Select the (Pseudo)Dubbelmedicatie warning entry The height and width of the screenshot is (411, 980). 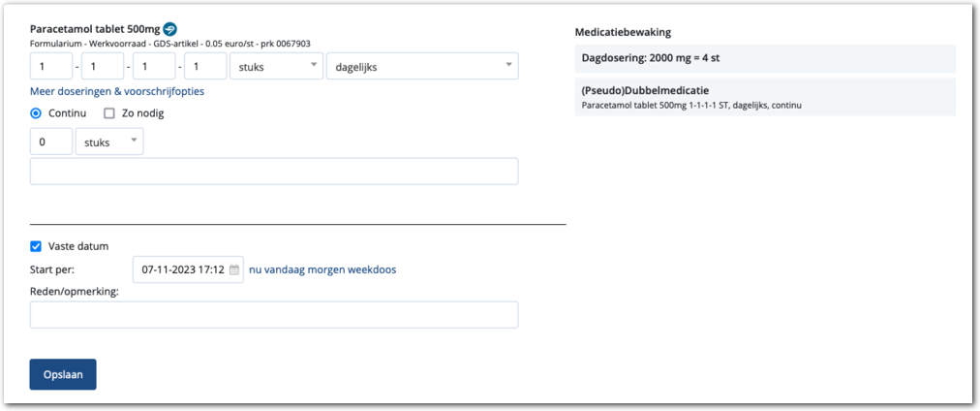point(764,96)
